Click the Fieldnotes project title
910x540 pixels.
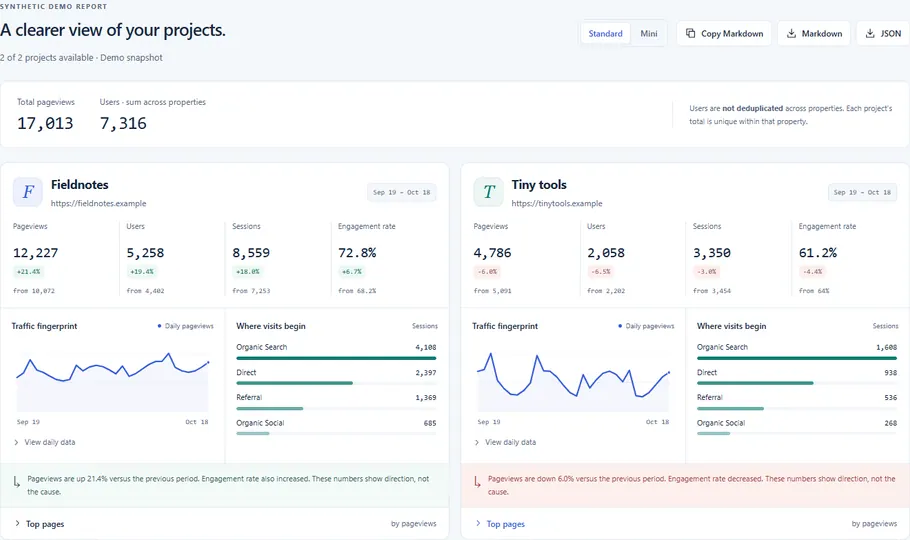80,185
